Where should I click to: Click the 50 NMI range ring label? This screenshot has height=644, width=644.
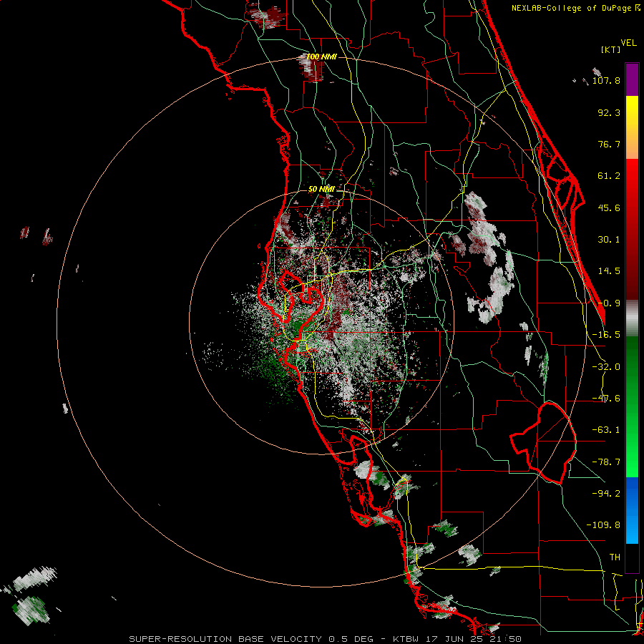pyautogui.click(x=321, y=189)
